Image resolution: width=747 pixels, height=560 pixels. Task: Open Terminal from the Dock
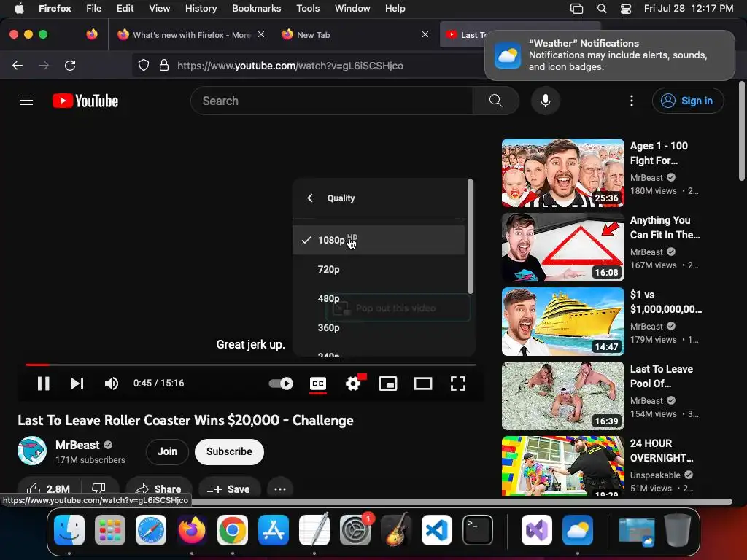[x=478, y=530]
